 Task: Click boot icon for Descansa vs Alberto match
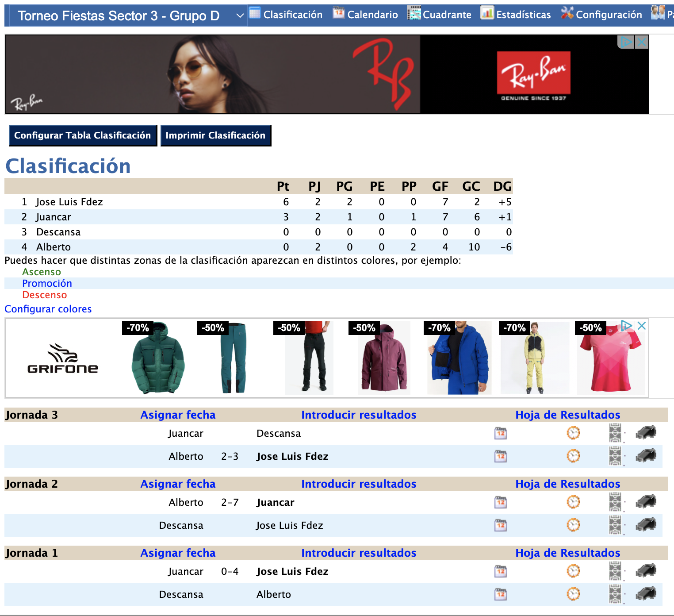click(x=646, y=593)
